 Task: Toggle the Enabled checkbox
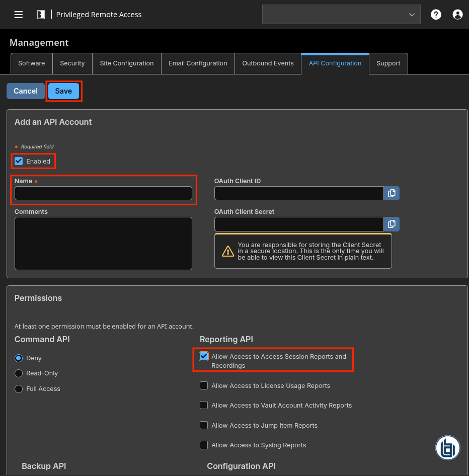(19, 161)
